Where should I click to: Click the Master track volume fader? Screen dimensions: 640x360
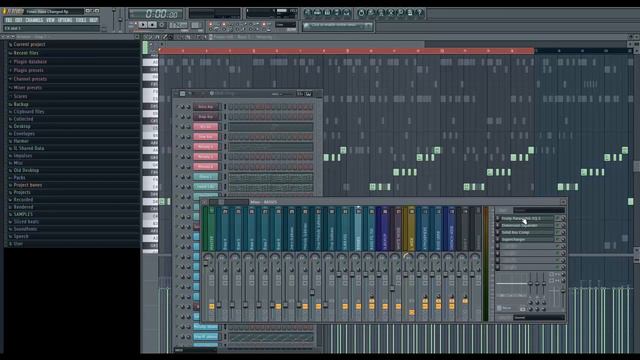(x=206, y=264)
